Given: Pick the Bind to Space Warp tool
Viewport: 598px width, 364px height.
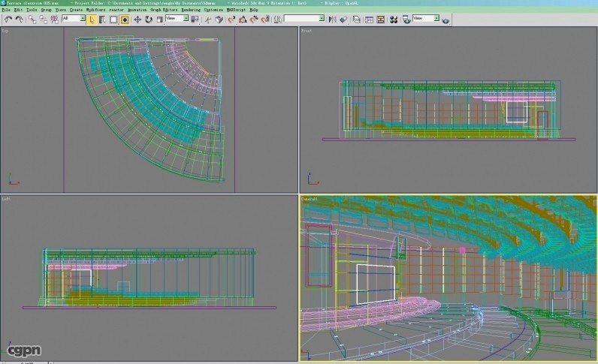Looking at the screenshot, I should tap(55, 19).
